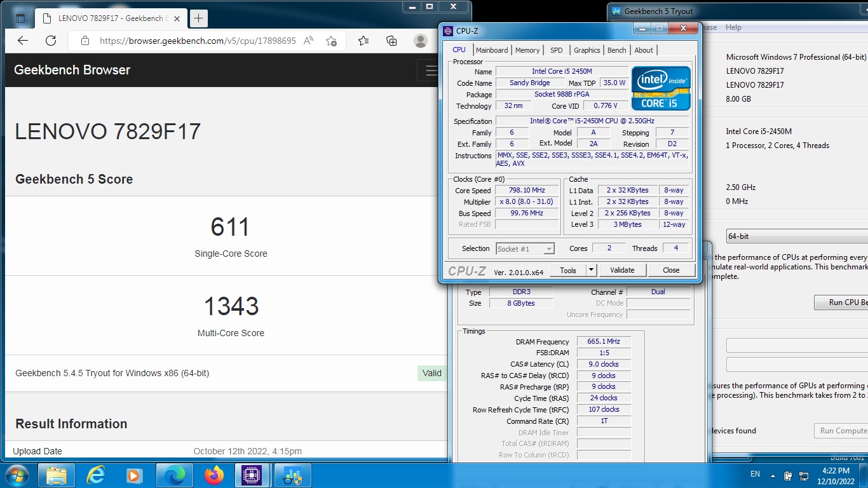
Task: Click the green Valid badge
Action: [x=432, y=373]
